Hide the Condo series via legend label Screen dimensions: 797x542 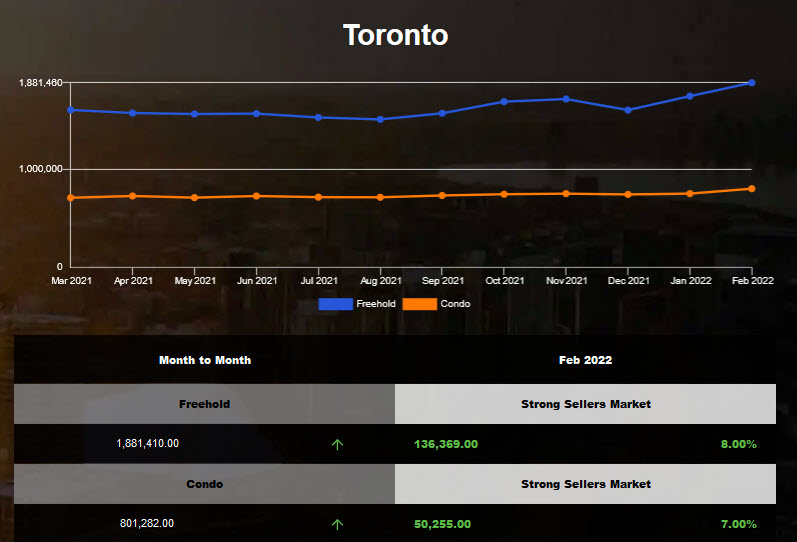pyautogui.click(x=455, y=303)
